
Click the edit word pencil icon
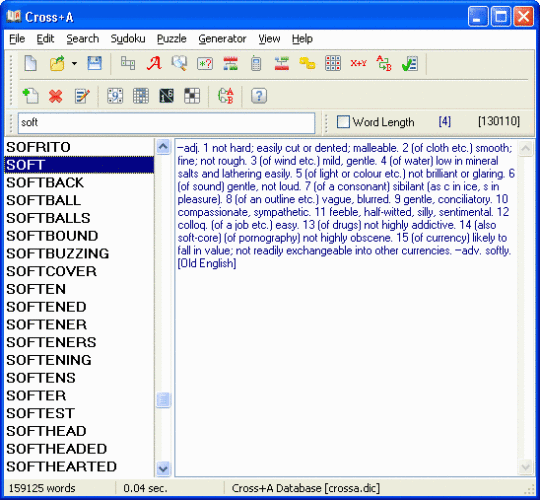tap(82, 96)
